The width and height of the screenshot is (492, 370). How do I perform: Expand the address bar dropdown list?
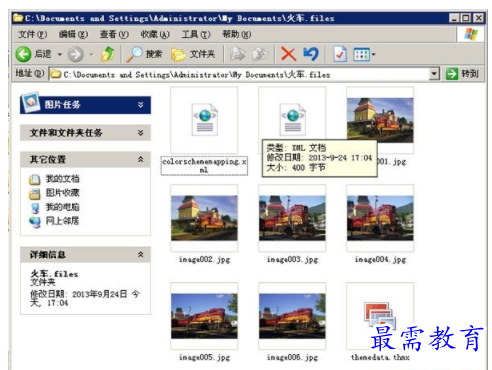tap(434, 74)
